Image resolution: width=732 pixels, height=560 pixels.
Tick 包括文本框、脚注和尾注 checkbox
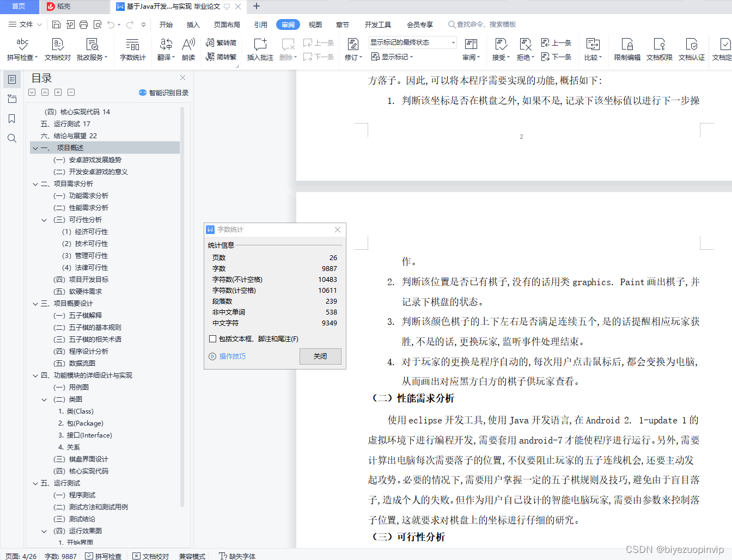coord(213,339)
